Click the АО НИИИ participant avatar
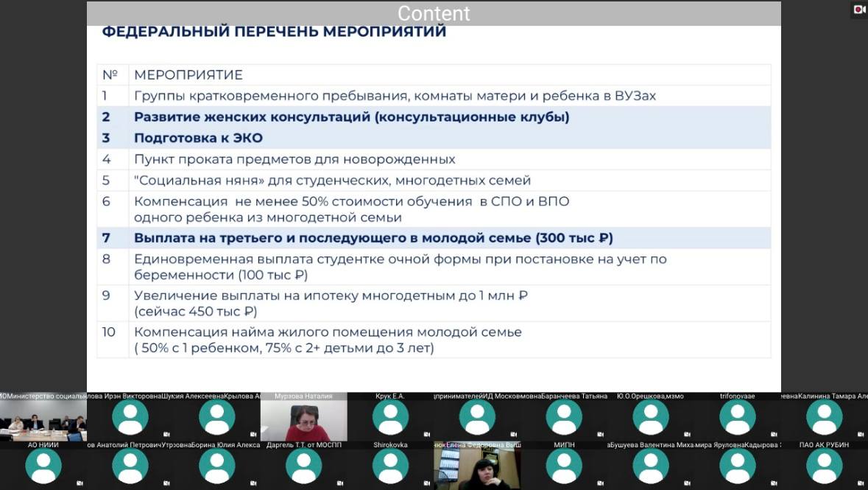 43,466
